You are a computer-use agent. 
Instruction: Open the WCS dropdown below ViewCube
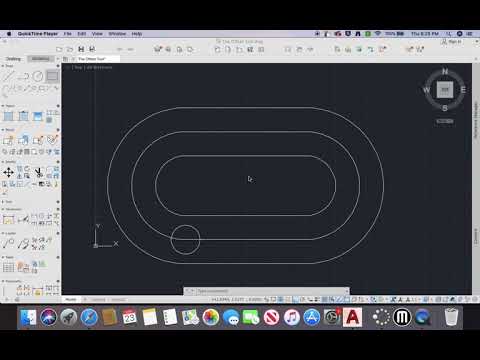coord(445,121)
